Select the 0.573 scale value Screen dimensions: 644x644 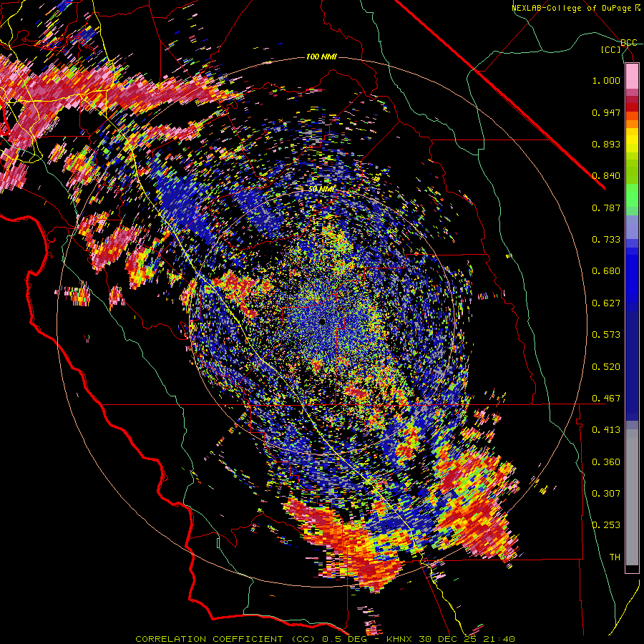click(x=606, y=335)
